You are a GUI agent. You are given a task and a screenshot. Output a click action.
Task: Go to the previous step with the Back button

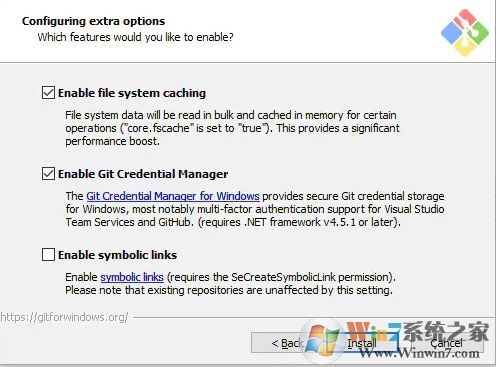(287, 343)
